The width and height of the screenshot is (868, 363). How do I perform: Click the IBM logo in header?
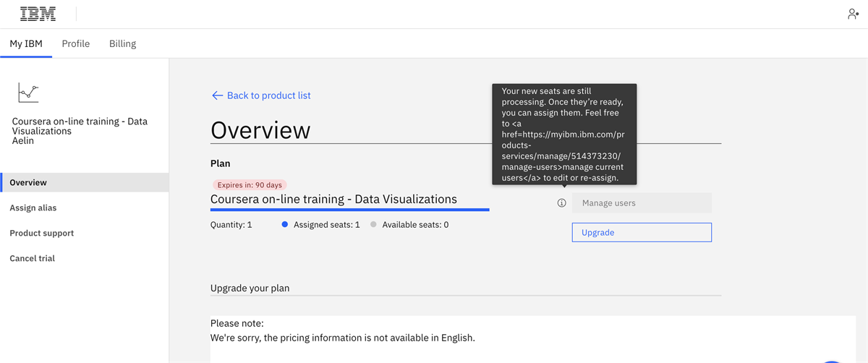click(38, 14)
